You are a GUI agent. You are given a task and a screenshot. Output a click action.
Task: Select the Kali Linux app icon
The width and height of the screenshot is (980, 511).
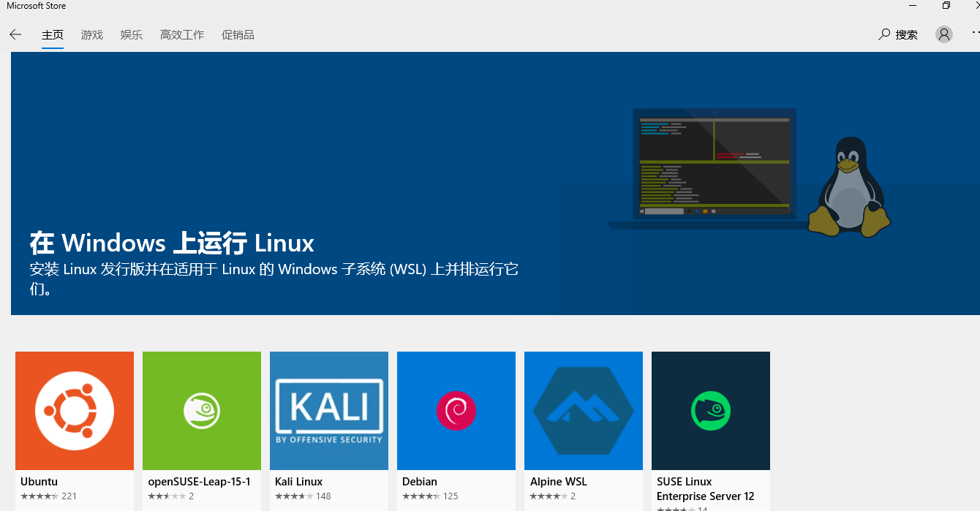click(328, 410)
